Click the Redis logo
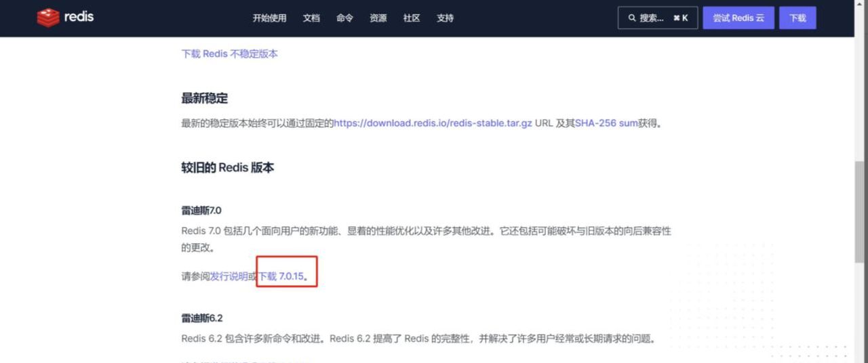This screenshot has width=868, height=363. pos(65,18)
